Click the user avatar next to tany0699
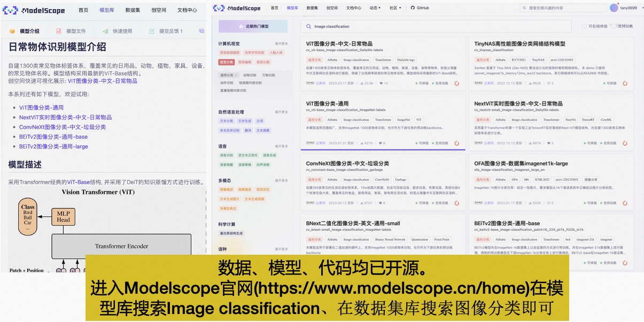The width and height of the screenshot is (644, 322). click(x=614, y=8)
